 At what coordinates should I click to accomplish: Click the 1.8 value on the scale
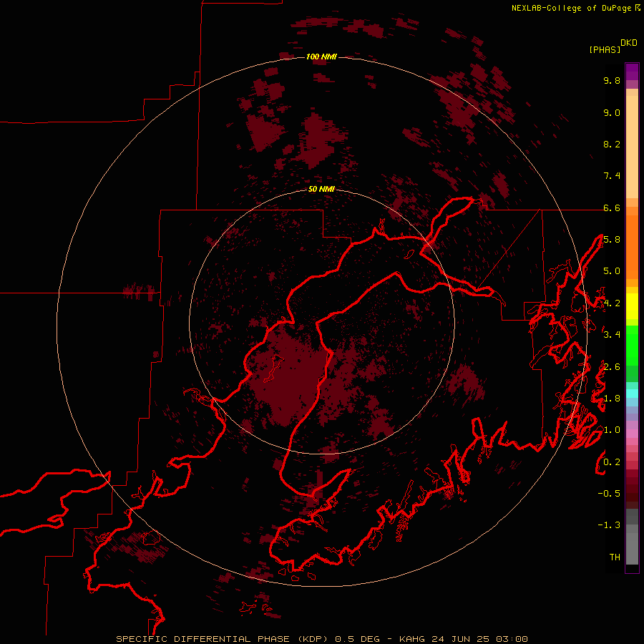[612, 399]
